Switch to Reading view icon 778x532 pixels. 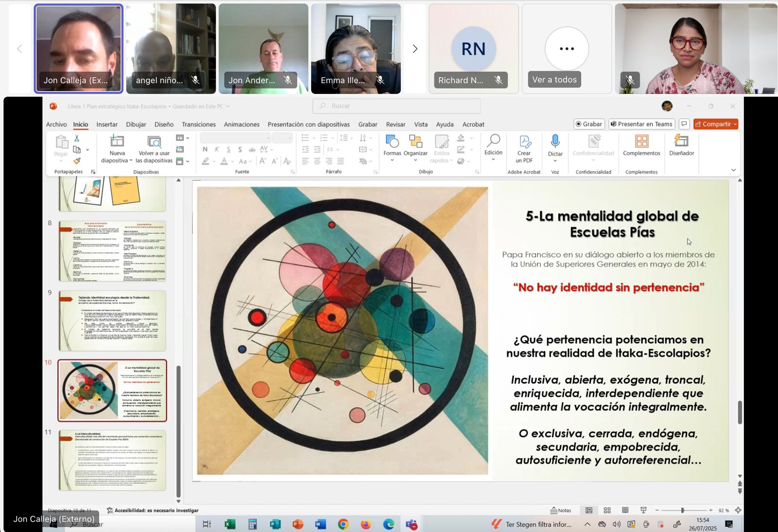pos(625,510)
